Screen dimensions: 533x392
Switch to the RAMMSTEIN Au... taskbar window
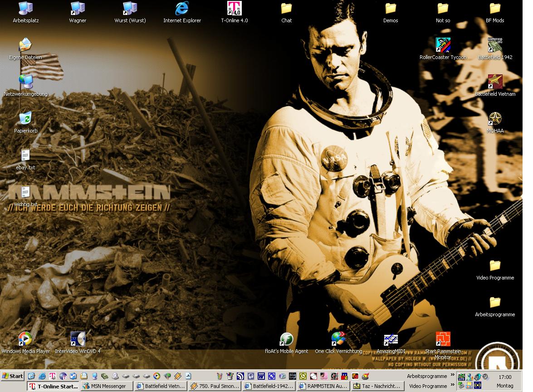[323, 386]
